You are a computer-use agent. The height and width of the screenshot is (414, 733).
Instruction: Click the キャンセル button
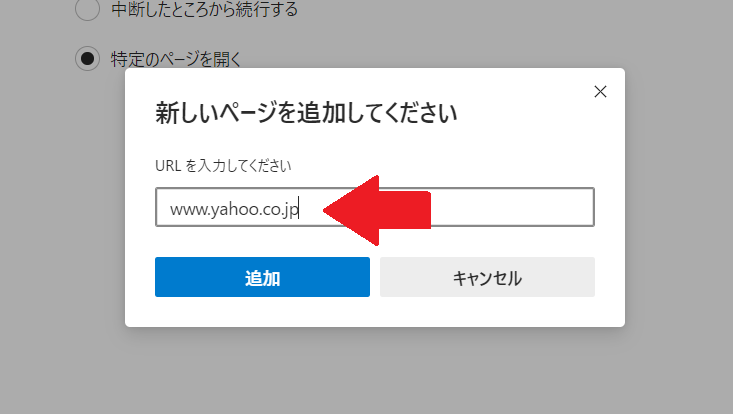[487, 277]
